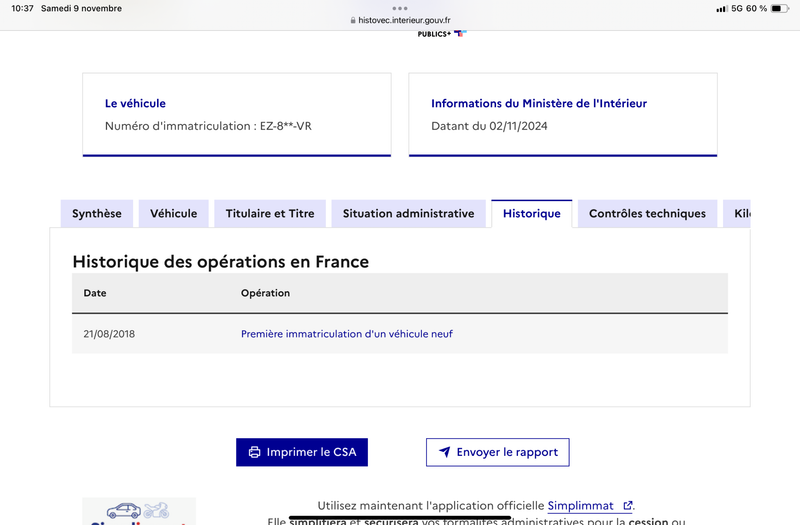Go to the Contrôles techniques tab
Viewport: 800px width, 525px height.
(647, 213)
